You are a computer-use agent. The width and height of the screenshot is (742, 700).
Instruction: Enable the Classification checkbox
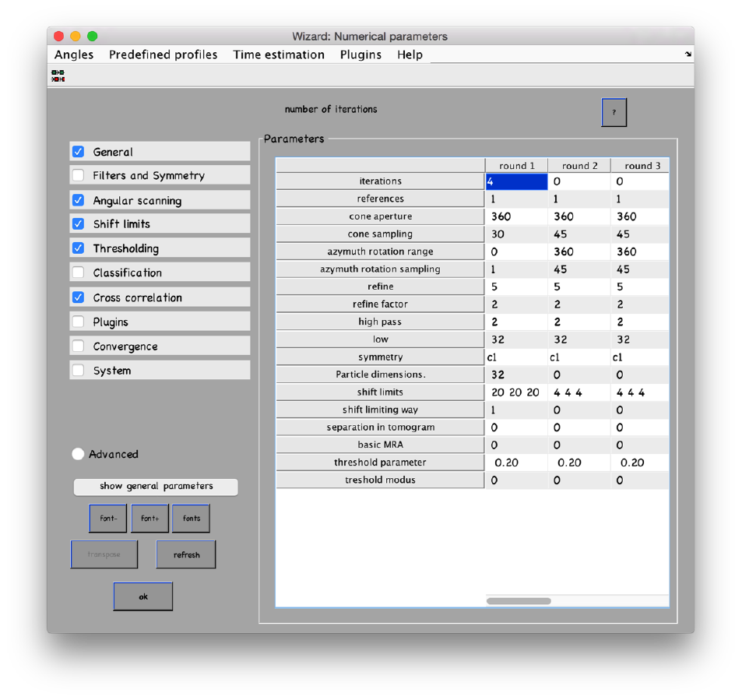pyautogui.click(x=79, y=273)
